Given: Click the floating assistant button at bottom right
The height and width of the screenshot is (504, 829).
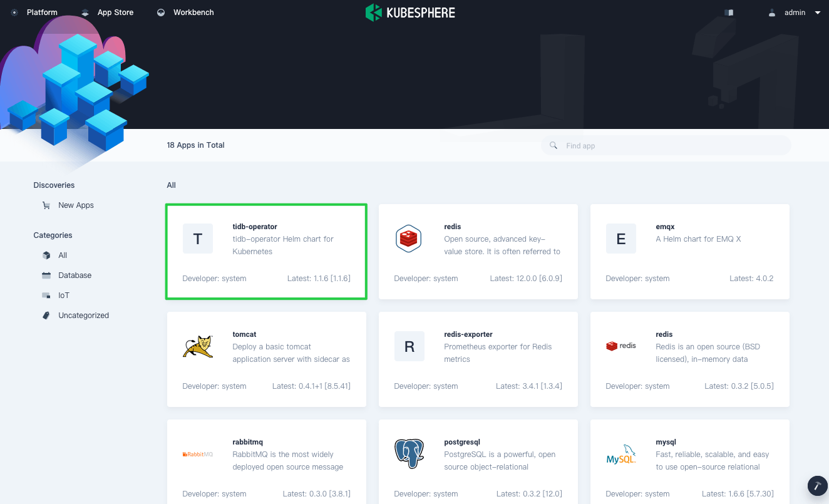Looking at the screenshot, I should coord(817,486).
